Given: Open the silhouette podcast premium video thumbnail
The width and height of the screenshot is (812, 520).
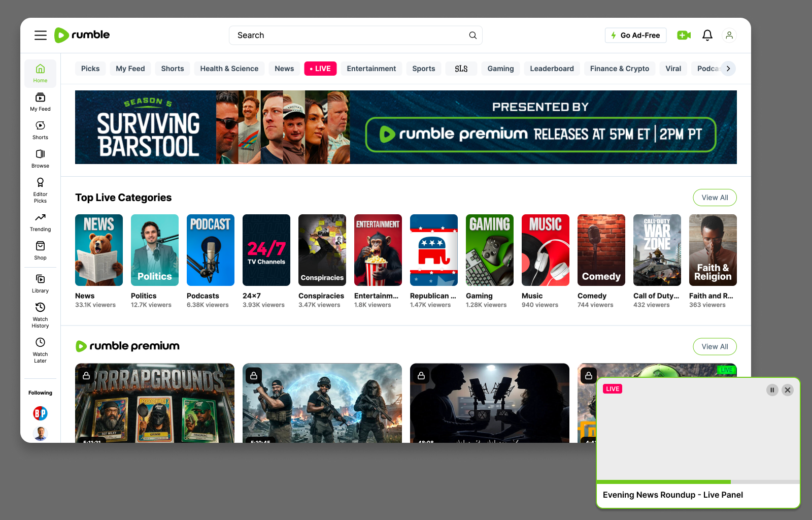Looking at the screenshot, I should pyautogui.click(x=490, y=403).
